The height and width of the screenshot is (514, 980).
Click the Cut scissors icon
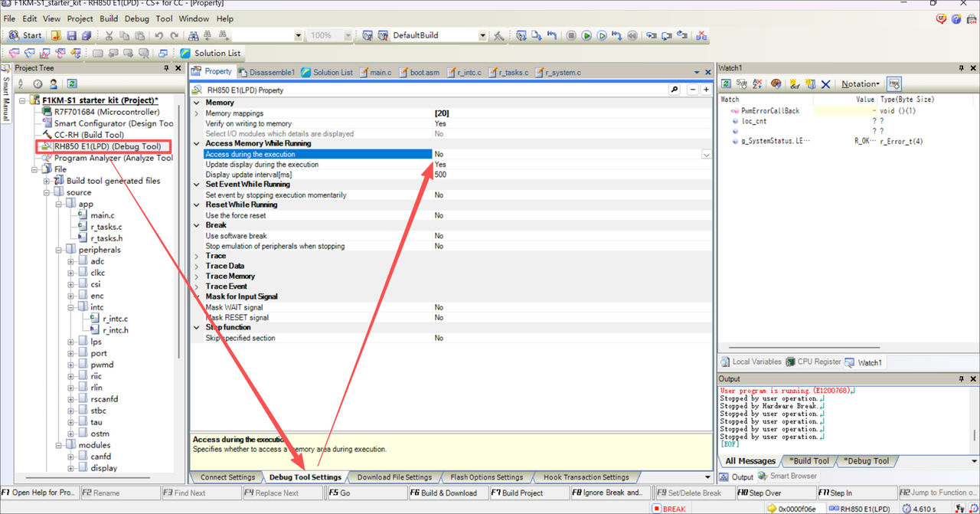click(x=109, y=35)
